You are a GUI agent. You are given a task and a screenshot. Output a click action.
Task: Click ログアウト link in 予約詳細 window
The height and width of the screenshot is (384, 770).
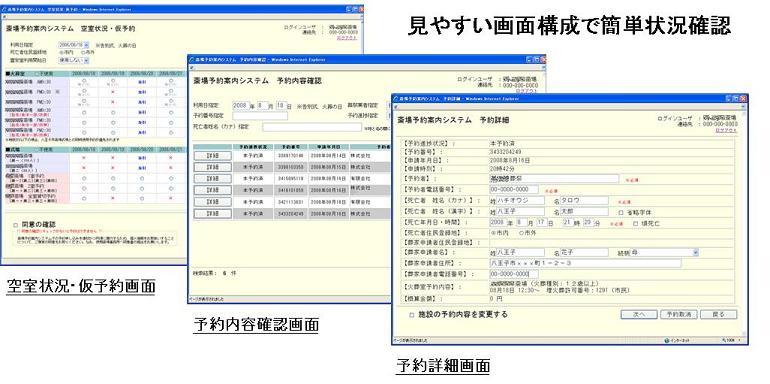pos(726,131)
